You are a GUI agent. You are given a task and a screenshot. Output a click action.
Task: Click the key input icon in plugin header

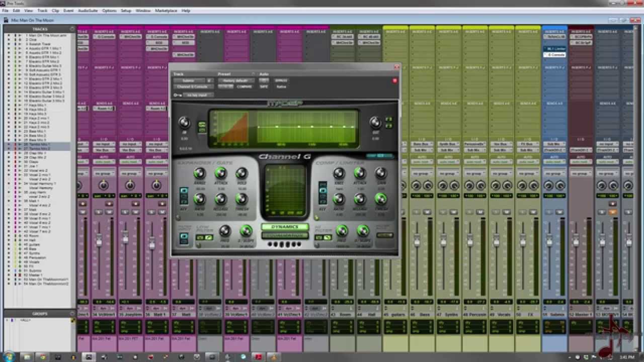coord(177,95)
